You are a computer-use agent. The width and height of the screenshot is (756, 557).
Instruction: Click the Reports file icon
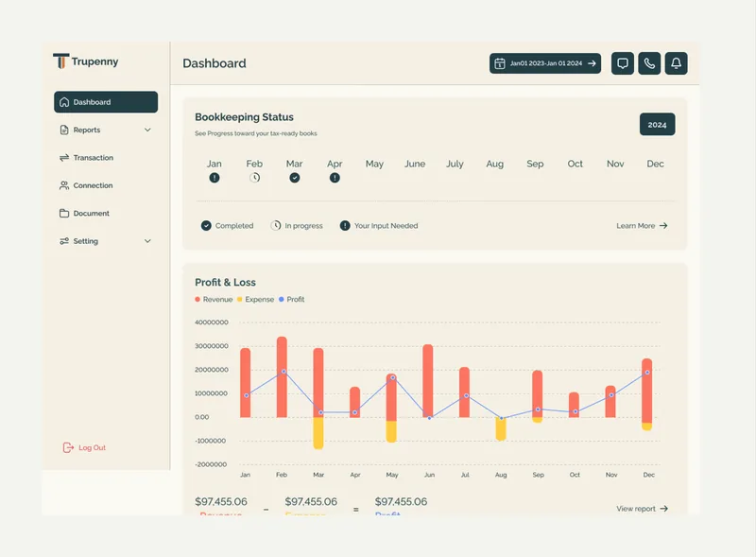click(64, 130)
